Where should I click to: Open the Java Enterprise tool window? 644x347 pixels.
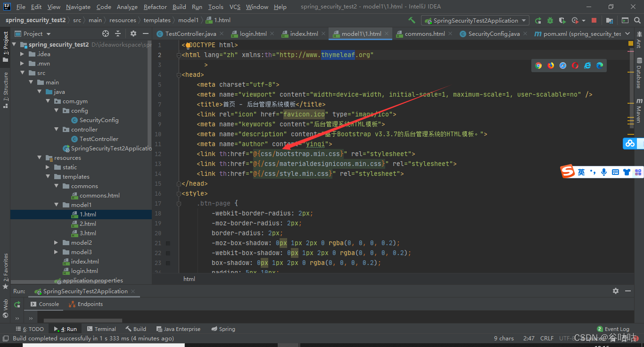coord(178,329)
